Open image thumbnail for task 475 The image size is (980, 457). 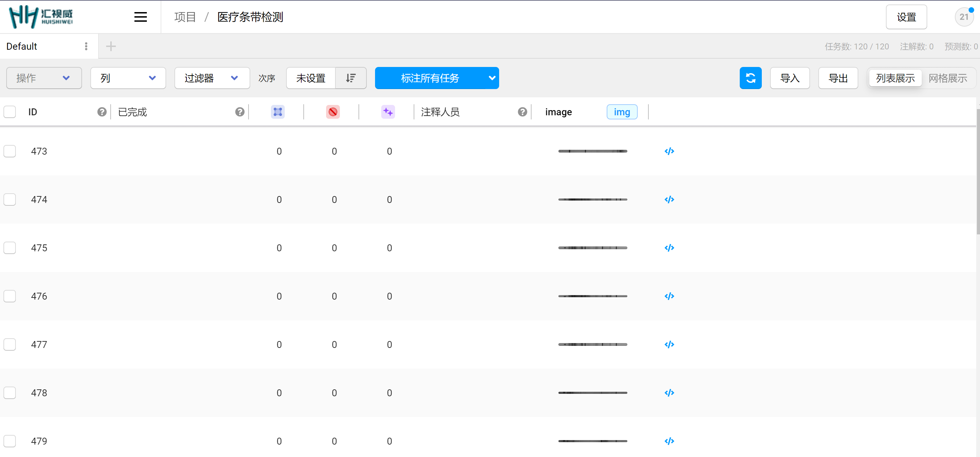coord(592,247)
